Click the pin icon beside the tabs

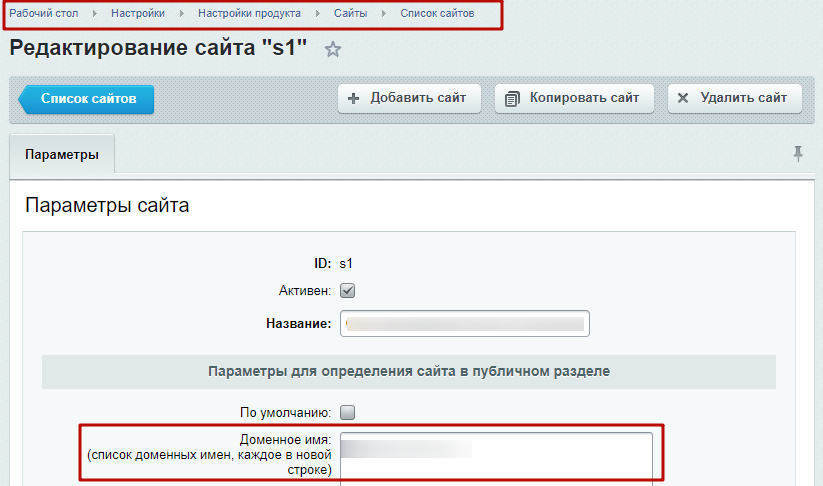click(798, 153)
